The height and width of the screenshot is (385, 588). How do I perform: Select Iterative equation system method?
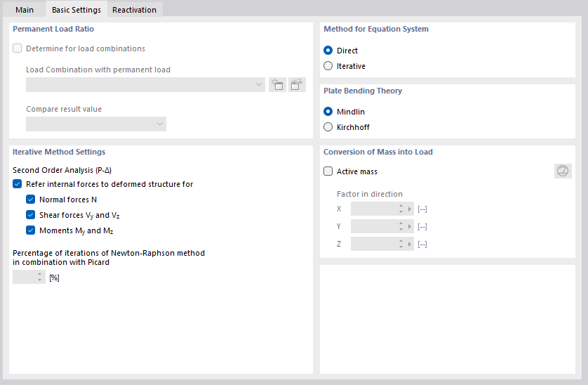(x=328, y=66)
